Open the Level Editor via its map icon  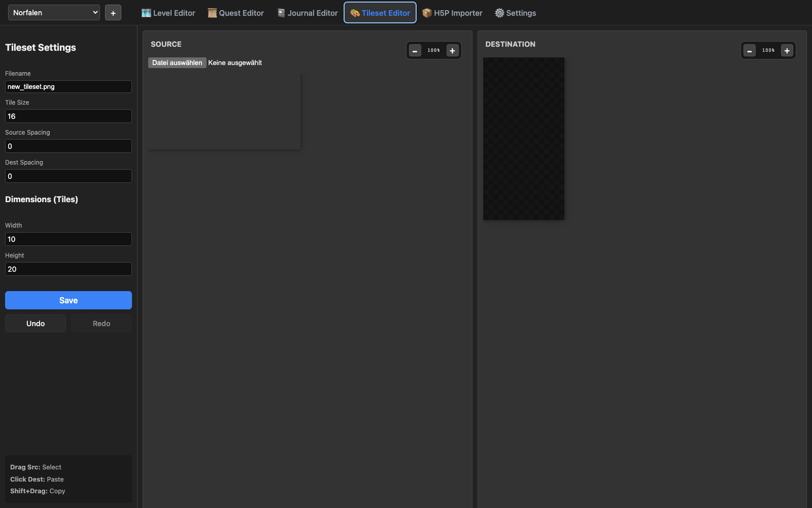tap(146, 13)
